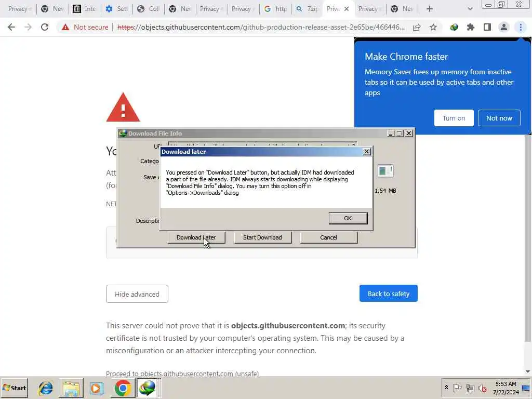The height and width of the screenshot is (399, 532).
Task: Proceed to objects.githubusercontent.com (unsafe) link
Action: pos(182,374)
